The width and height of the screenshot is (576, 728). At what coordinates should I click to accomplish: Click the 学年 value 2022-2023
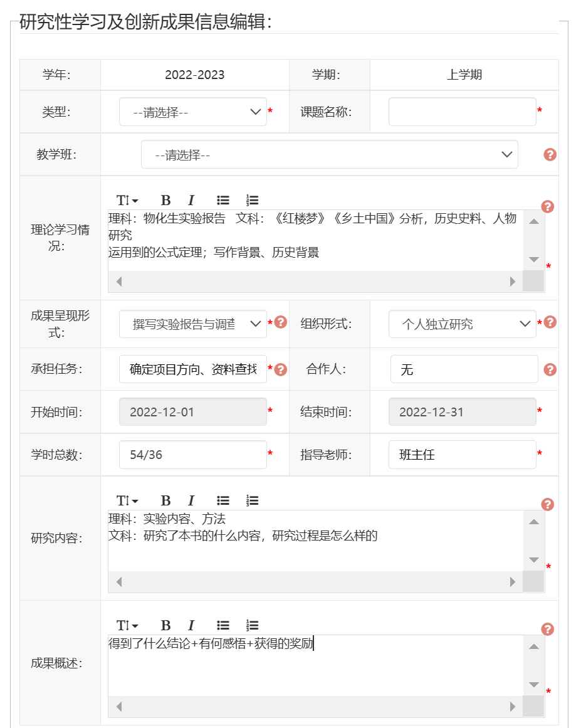(194, 75)
